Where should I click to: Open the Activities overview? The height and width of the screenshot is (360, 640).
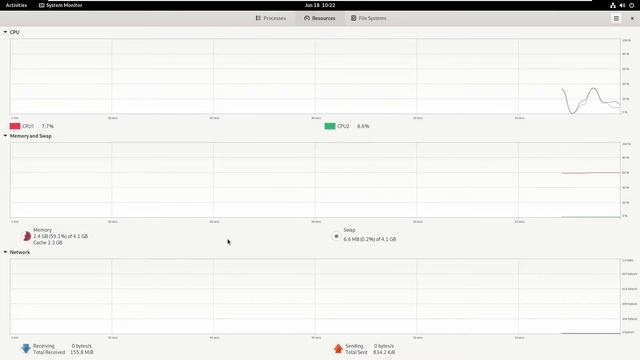coord(16,5)
